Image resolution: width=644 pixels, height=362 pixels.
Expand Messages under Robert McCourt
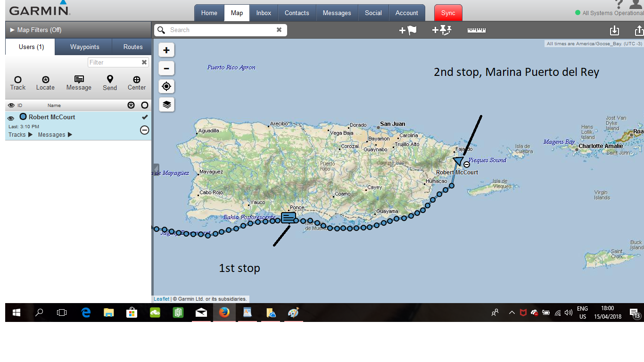coord(55,135)
